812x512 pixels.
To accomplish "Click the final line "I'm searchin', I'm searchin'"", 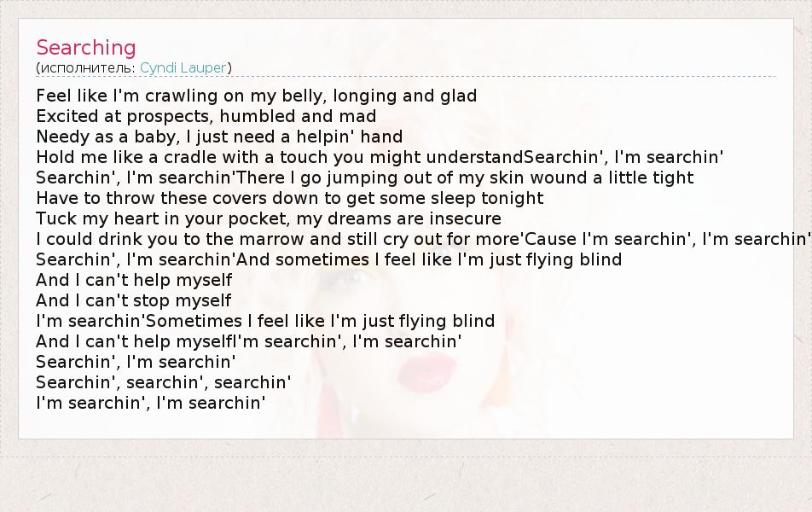I will click(x=151, y=402).
